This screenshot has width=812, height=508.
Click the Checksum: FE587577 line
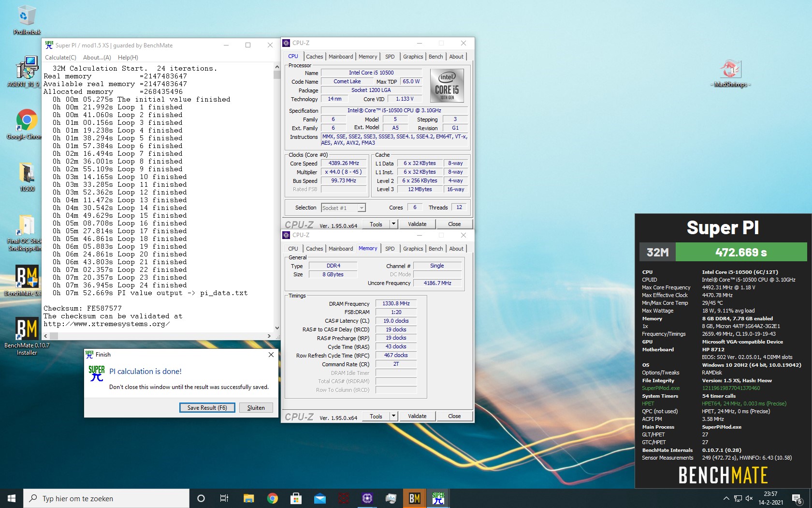point(83,309)
